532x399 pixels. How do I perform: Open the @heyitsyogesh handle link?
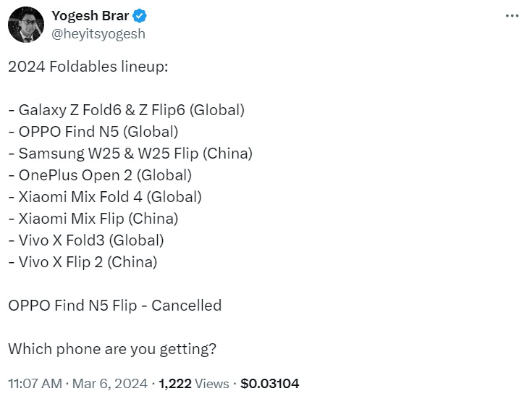[98, 33]
